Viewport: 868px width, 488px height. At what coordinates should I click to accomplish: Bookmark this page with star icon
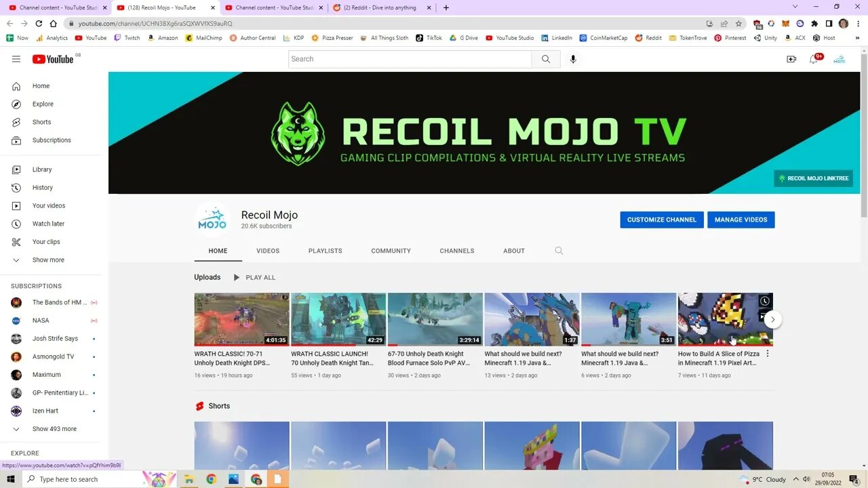point(738,23)
